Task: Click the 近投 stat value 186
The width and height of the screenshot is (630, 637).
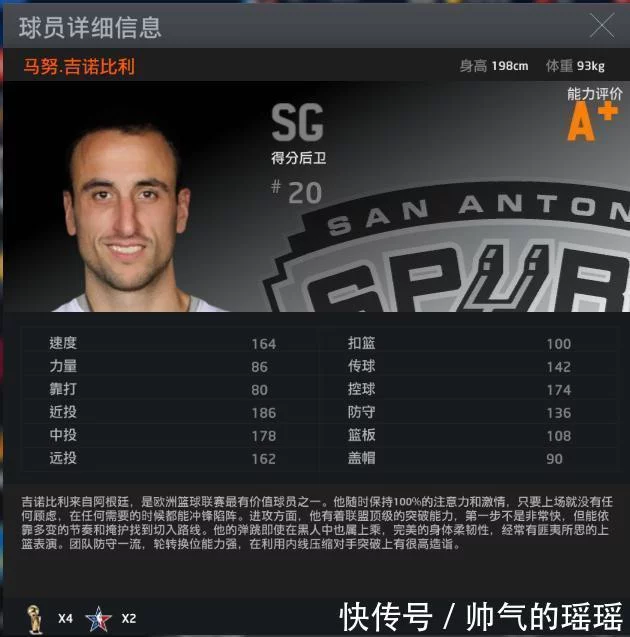Action: 264,413
